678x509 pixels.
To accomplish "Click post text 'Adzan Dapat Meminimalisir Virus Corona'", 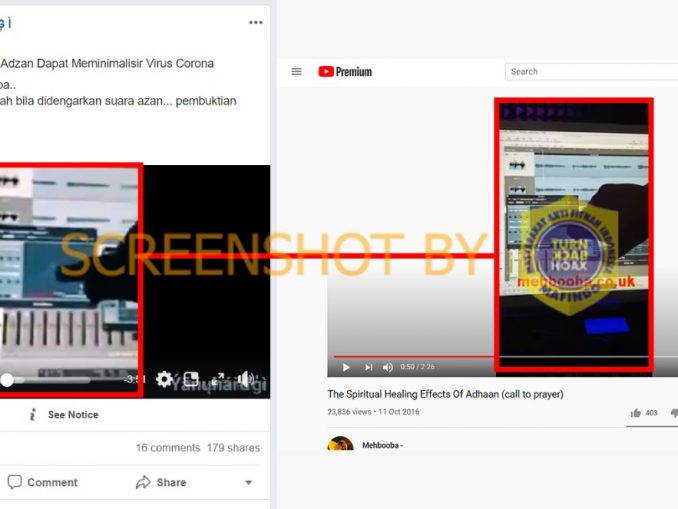I will pos(107,64).
